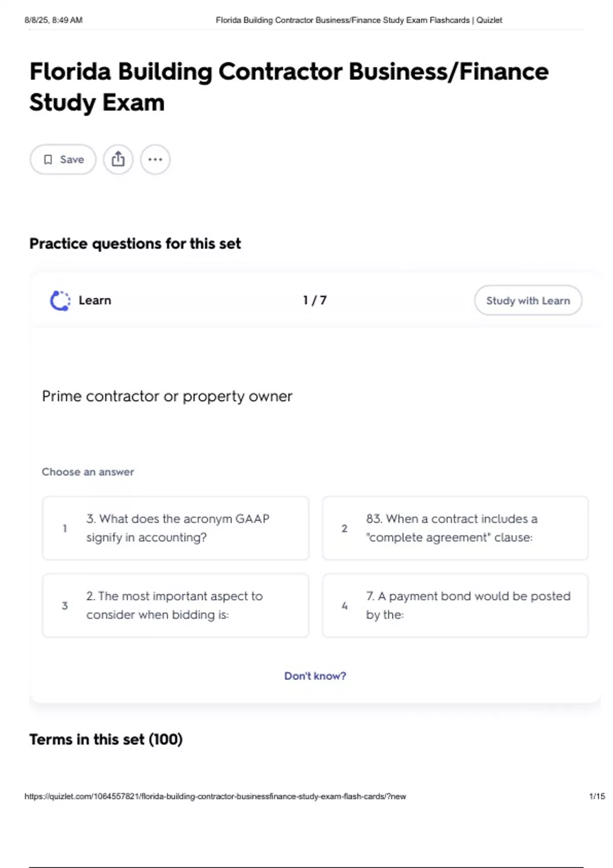
Task: Select the payment bond answer option
Action: tap(455, 606)
